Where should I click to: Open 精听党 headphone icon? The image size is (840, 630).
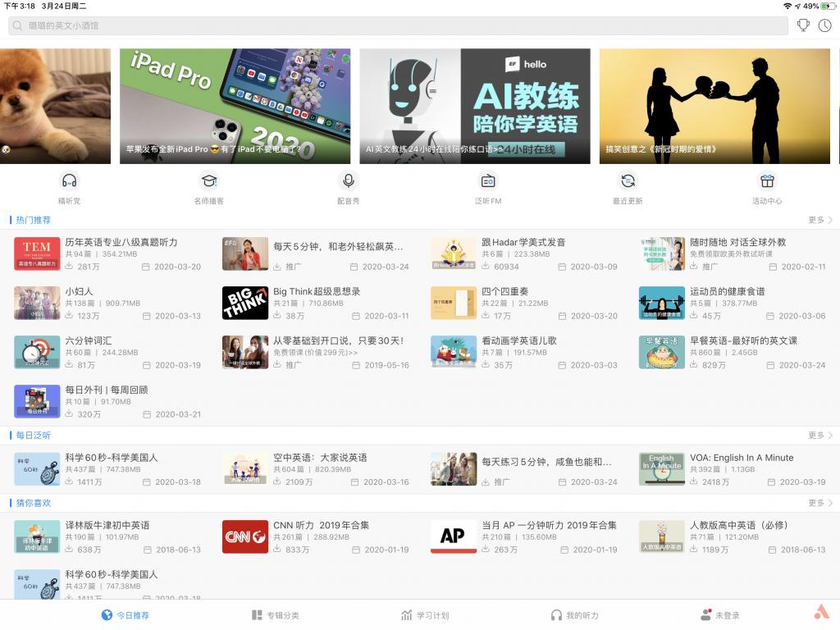point(69,181)
